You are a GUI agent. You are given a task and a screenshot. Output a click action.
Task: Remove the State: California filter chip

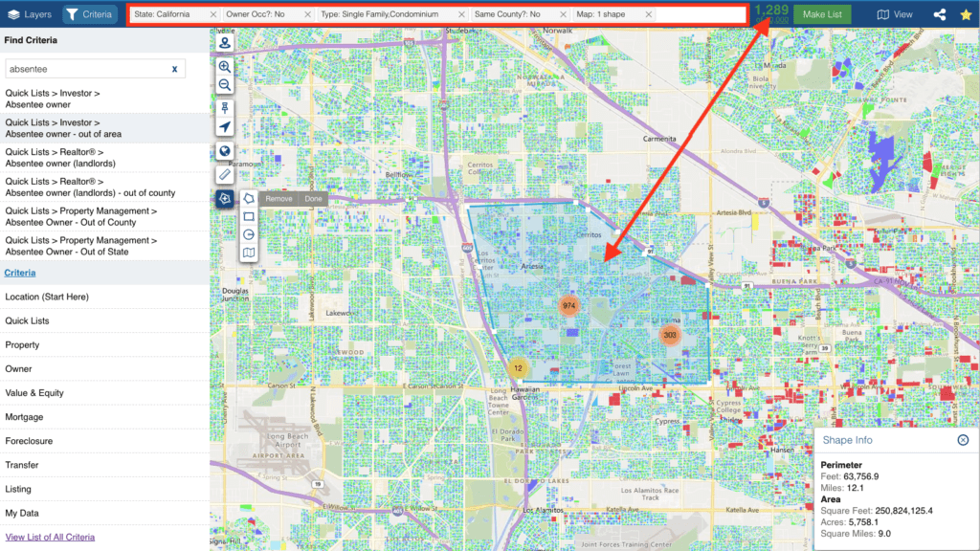pyautogui.click(x=213, y=14)
